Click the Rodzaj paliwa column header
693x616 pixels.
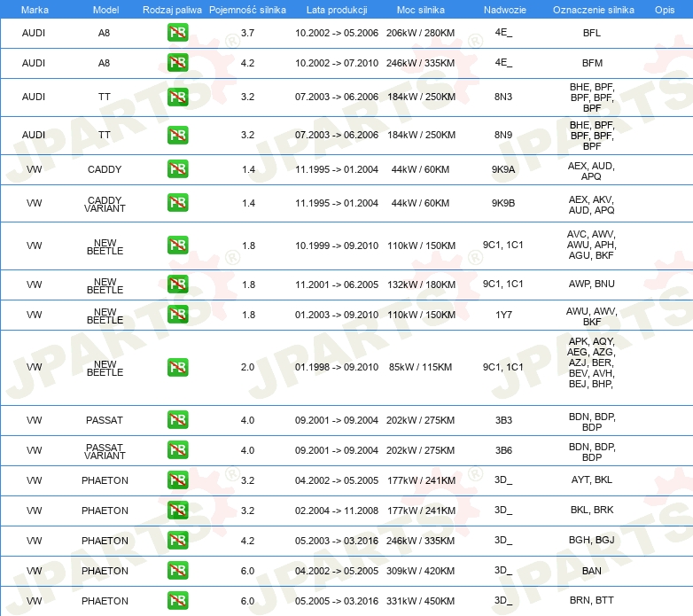coord(172,9)
